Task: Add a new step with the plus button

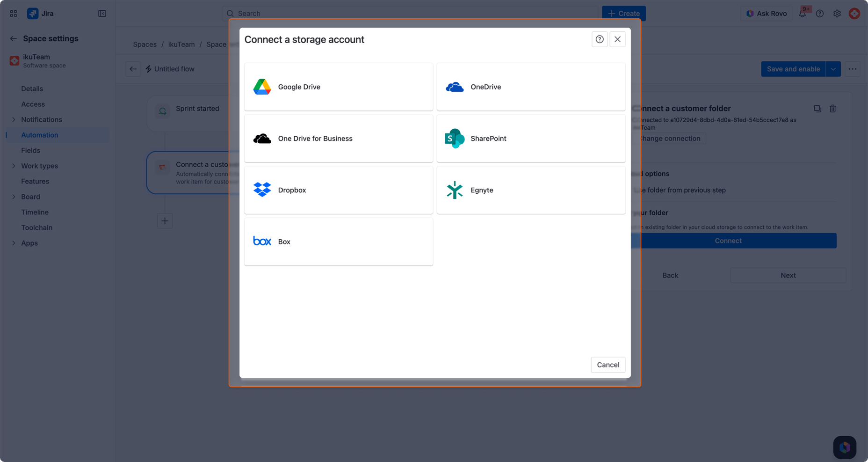Action: coord(165,221)
